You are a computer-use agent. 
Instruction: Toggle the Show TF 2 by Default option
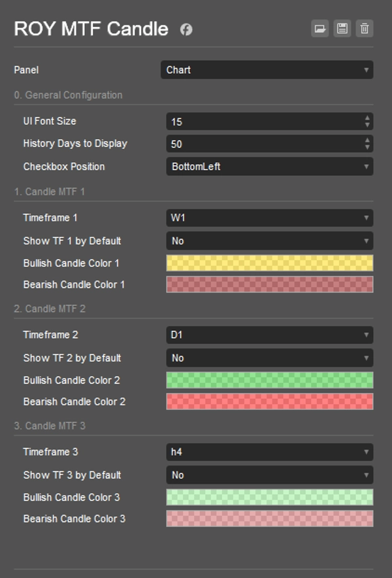coord(269,358)
